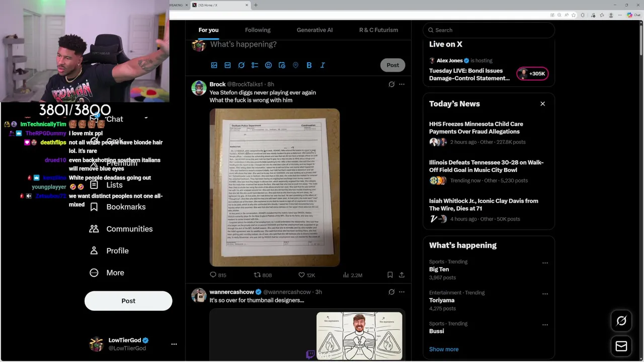Switch to the For you tab
Image resolution: width=644 pixels, height=362 pixels.
pos(208,30)
